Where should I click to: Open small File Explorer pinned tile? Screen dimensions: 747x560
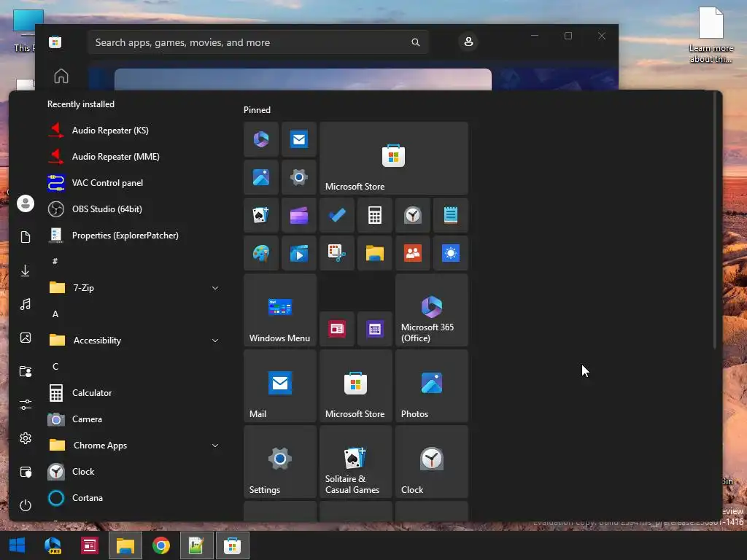click(x=375, y=253)
